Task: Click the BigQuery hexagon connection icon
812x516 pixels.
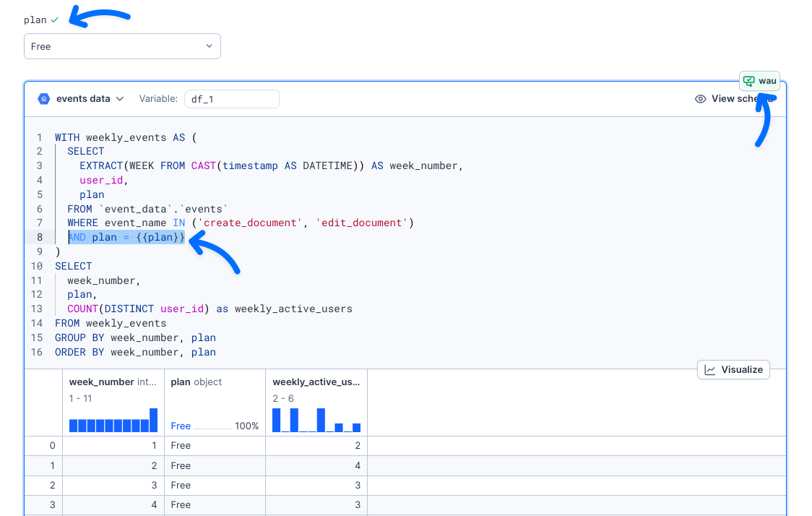Action: [x=44, y=99]
